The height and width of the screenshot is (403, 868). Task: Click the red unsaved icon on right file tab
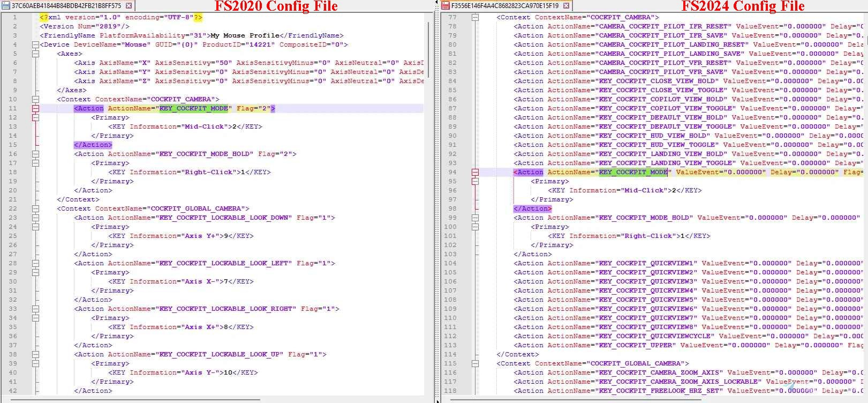(x=445, y=6)
